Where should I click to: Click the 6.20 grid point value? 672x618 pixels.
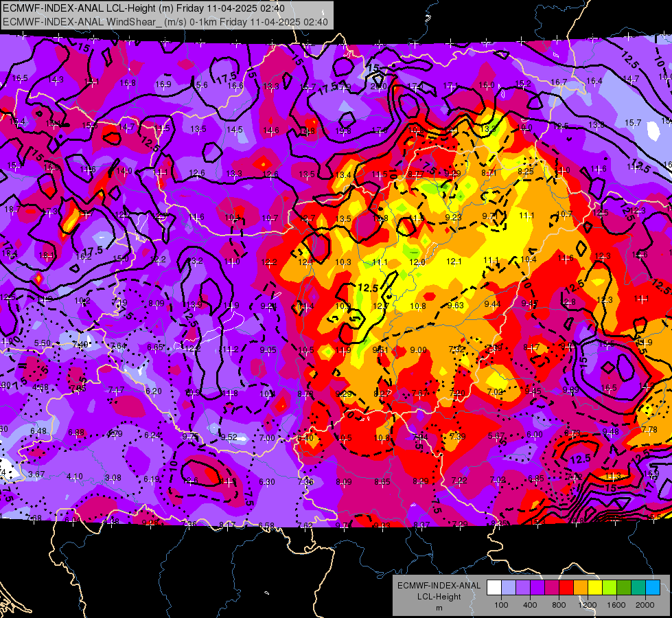coord(154,391)
